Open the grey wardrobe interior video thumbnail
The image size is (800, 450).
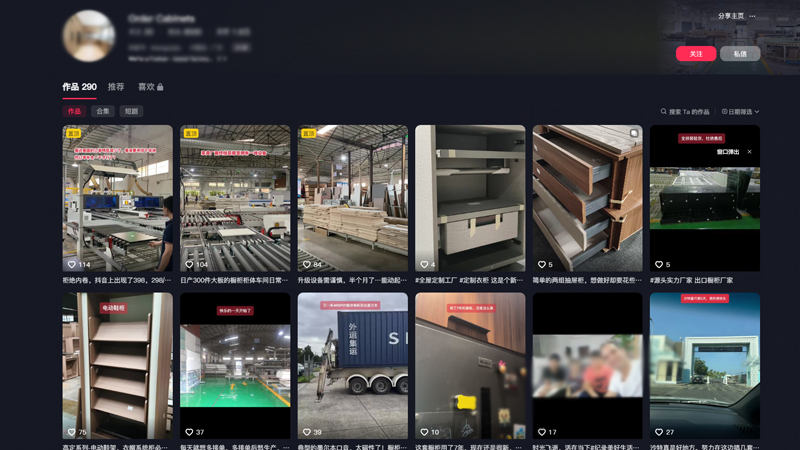coord(470,198)
